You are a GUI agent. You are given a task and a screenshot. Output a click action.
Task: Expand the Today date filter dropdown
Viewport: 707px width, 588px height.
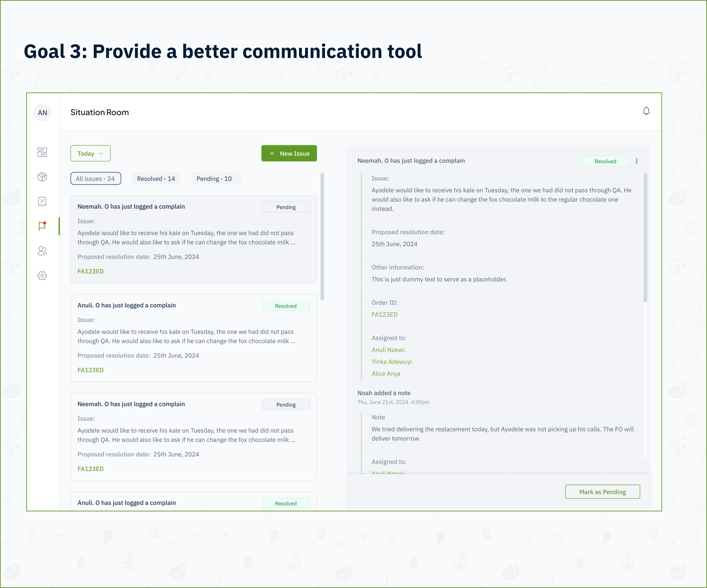pos(90,154)
